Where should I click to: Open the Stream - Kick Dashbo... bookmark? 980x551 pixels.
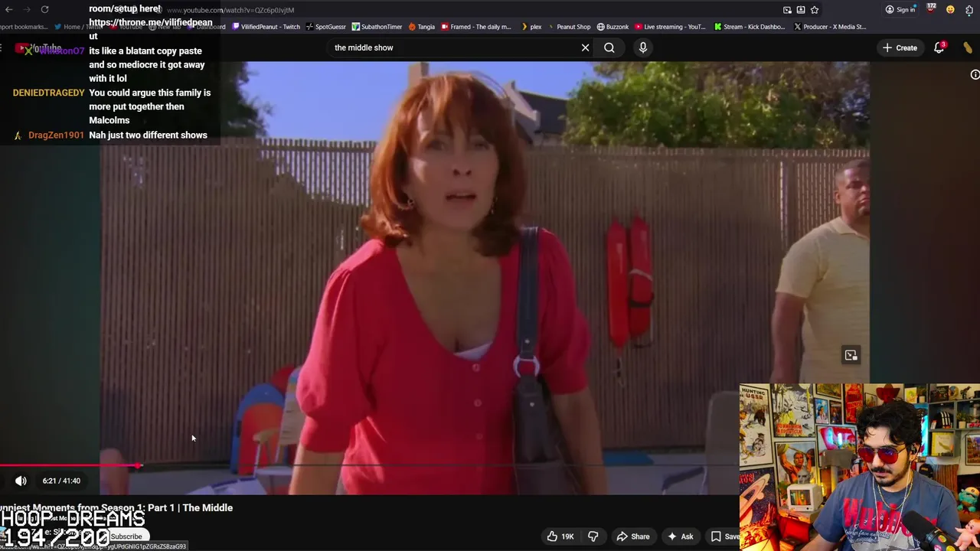(750, 27)
